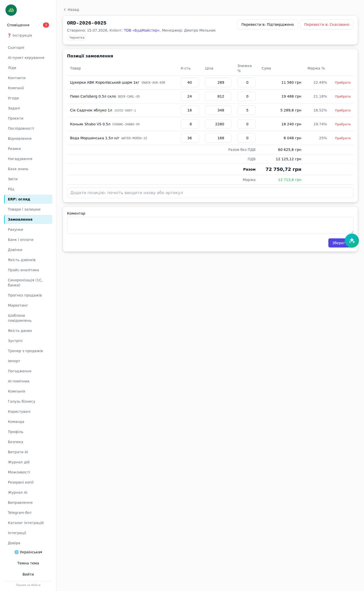364x591 pixels.
Task: Click the Вийти logout button
Action: point(28,574)
